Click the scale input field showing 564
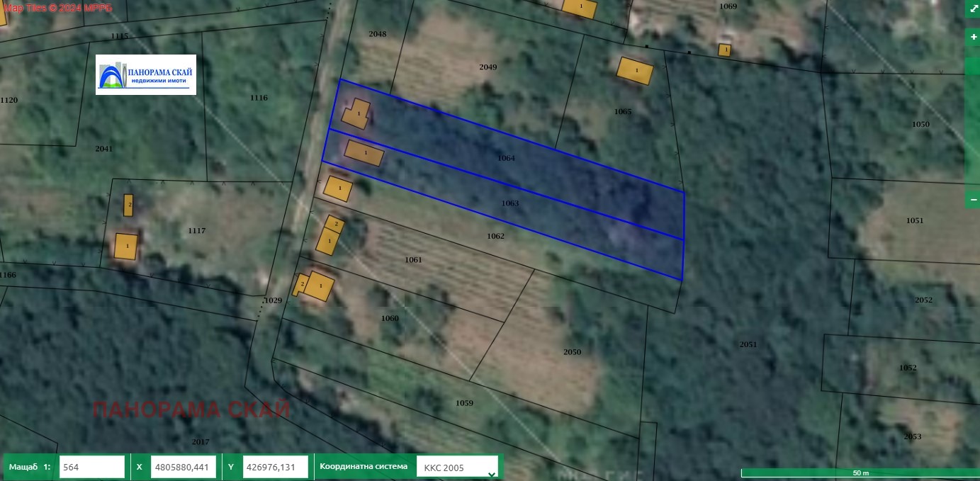This screenshot has height=481, width=980. click(x=91, y=467)
